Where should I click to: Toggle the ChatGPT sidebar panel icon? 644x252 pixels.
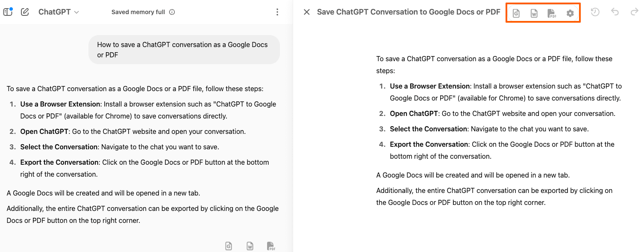pyautogui.click(x=8, y=12)
